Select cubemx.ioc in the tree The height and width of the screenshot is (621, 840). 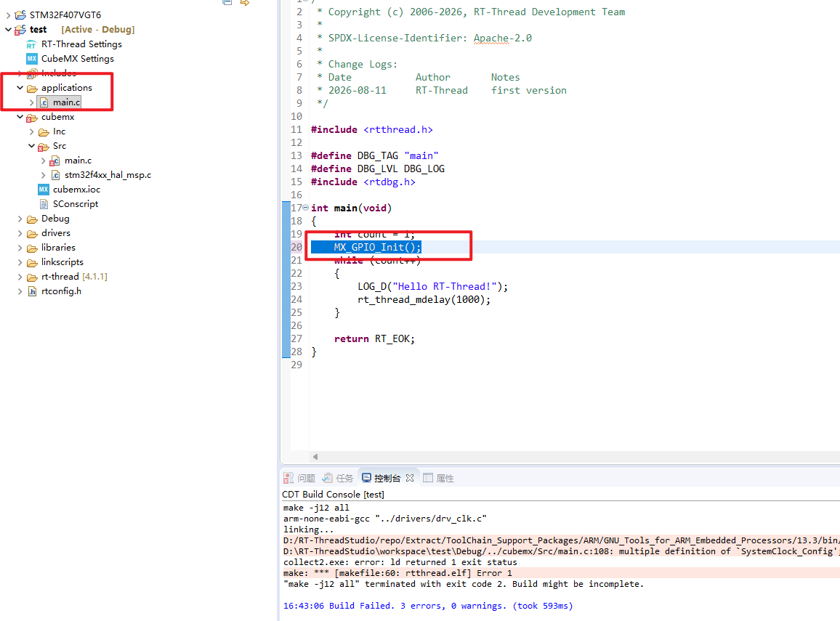(x=76, y=189)
